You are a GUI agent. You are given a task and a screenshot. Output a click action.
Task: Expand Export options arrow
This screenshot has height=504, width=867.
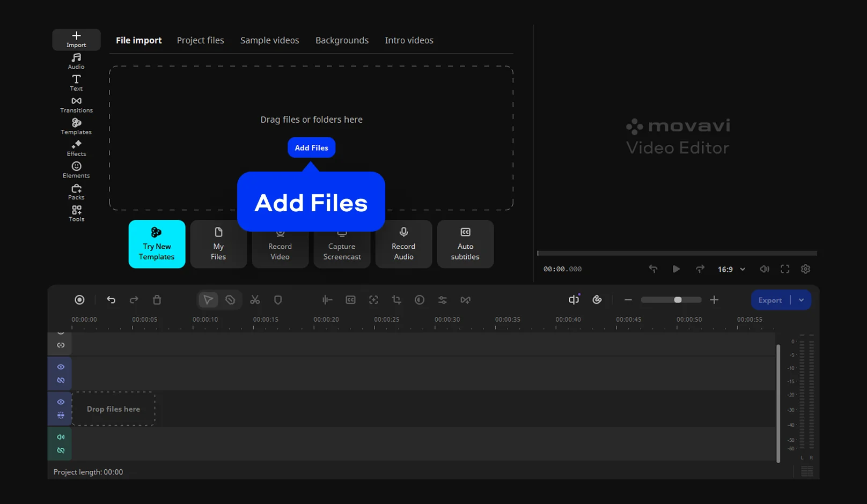point(802,300)
